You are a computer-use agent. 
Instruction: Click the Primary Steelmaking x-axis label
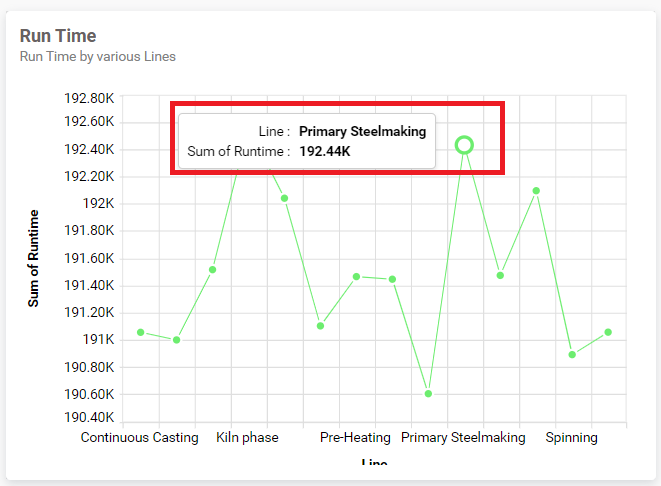pos(463,438)
